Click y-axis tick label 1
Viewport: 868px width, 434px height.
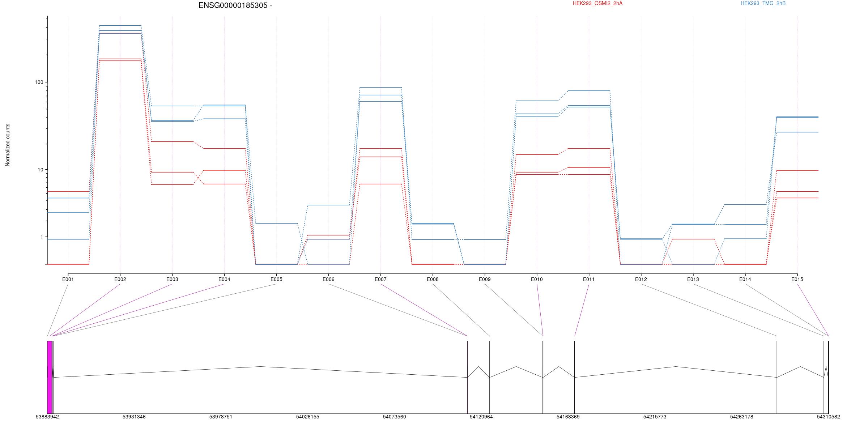coord(42,237)
